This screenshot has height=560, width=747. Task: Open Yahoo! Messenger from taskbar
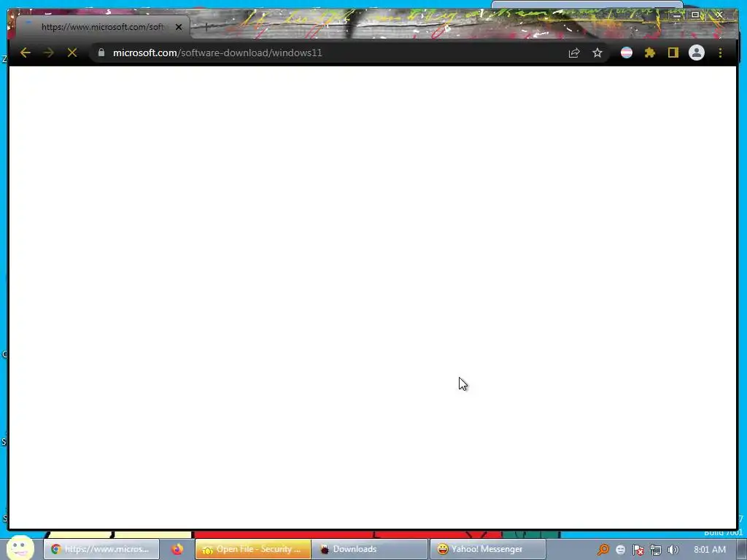(487, 549)
